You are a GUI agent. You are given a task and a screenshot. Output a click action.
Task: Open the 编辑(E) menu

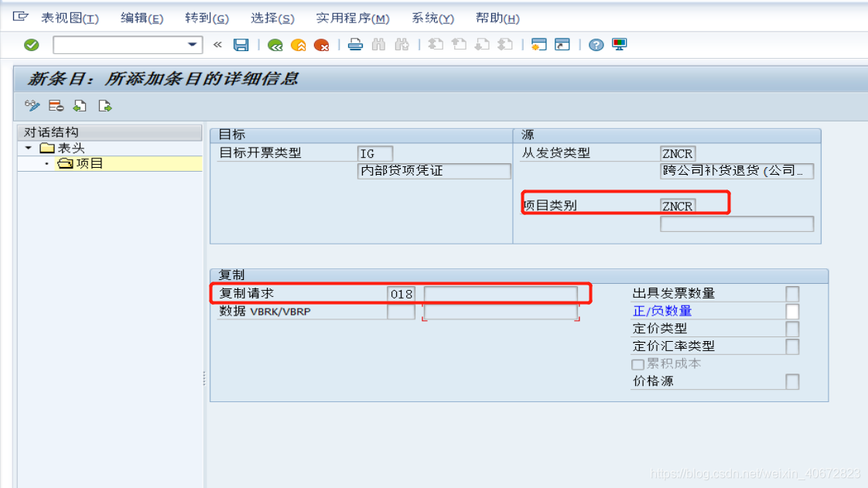[x=142, y=19]
